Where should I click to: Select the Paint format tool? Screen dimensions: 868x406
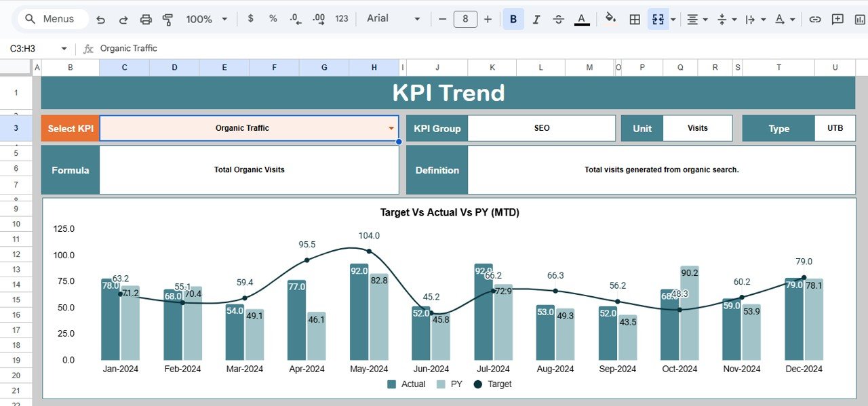[168, 20]
